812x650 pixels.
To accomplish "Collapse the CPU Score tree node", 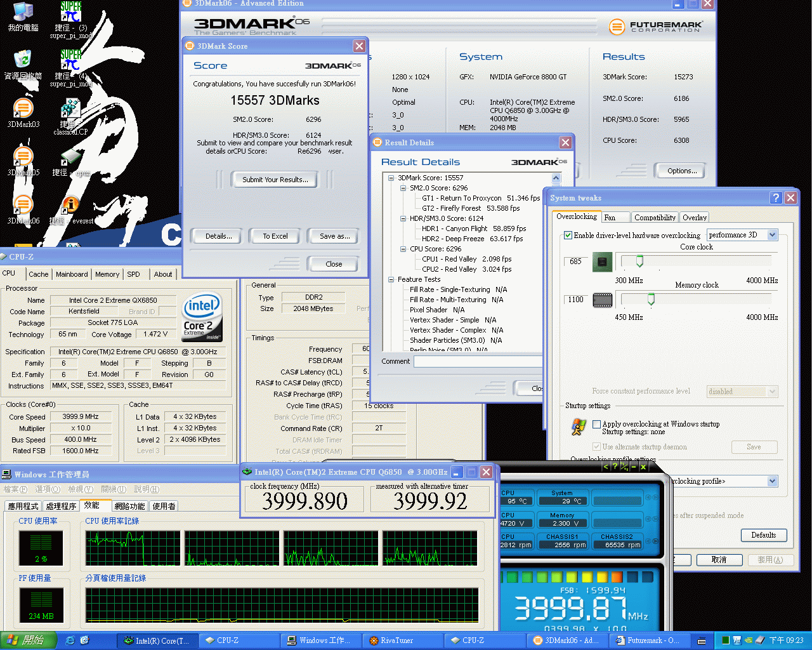I will (403, 249).
